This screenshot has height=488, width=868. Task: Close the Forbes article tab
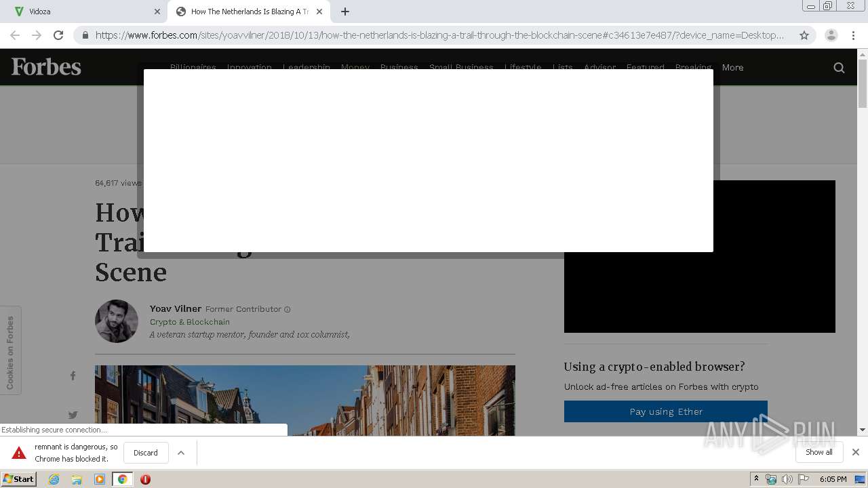point(319,12)
